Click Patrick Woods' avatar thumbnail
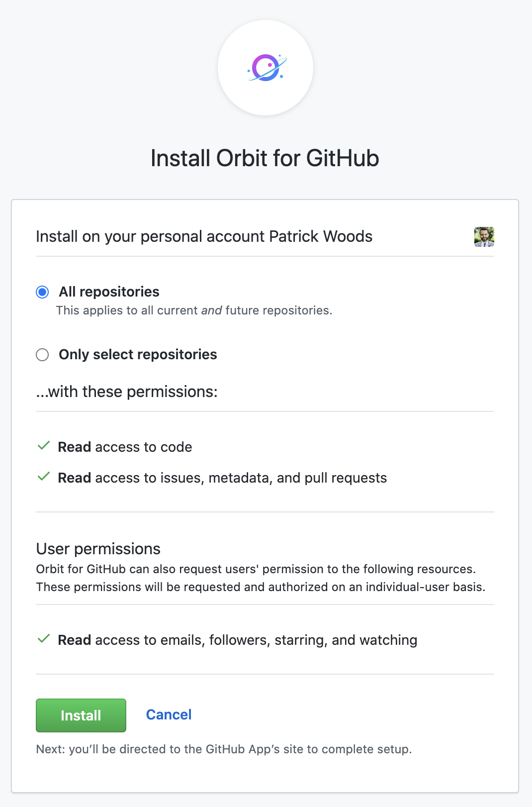This screenshot has height=807, width=532. coord(484,237)
